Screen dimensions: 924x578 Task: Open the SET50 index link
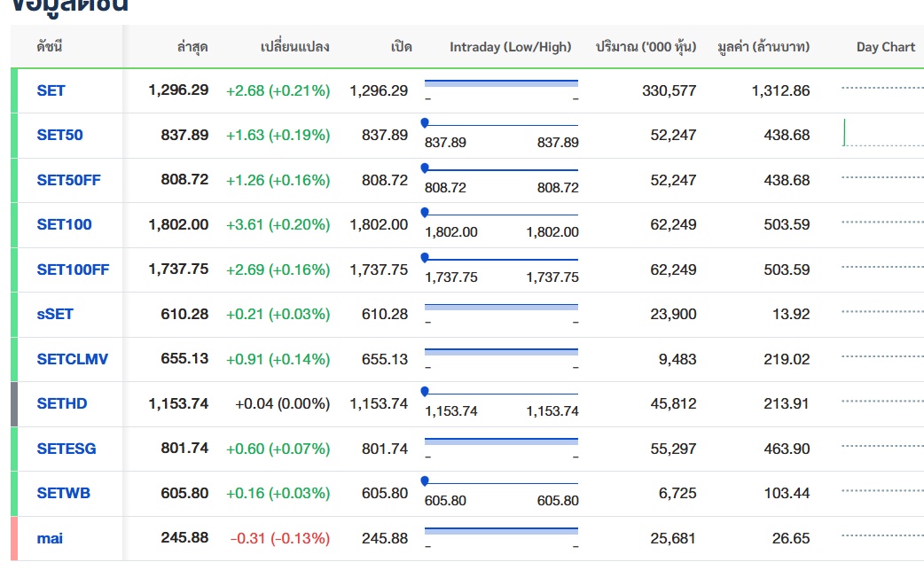point(59,135)
